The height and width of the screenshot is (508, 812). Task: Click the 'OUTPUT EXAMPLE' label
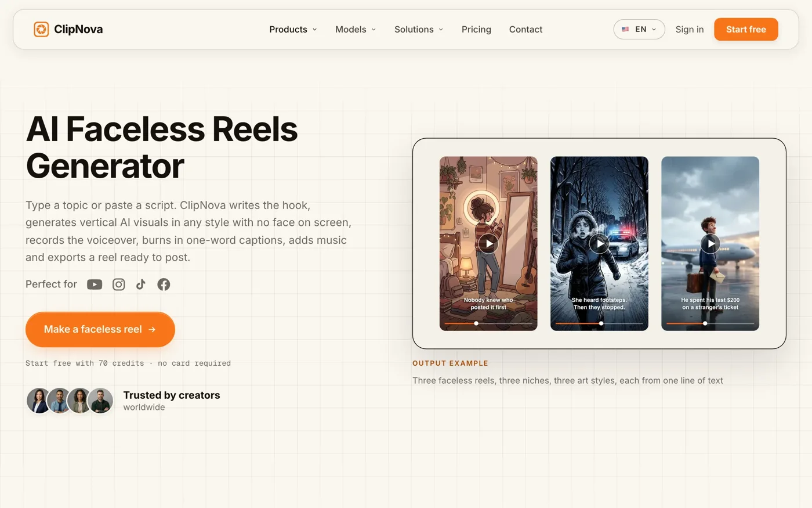point(450,363)
